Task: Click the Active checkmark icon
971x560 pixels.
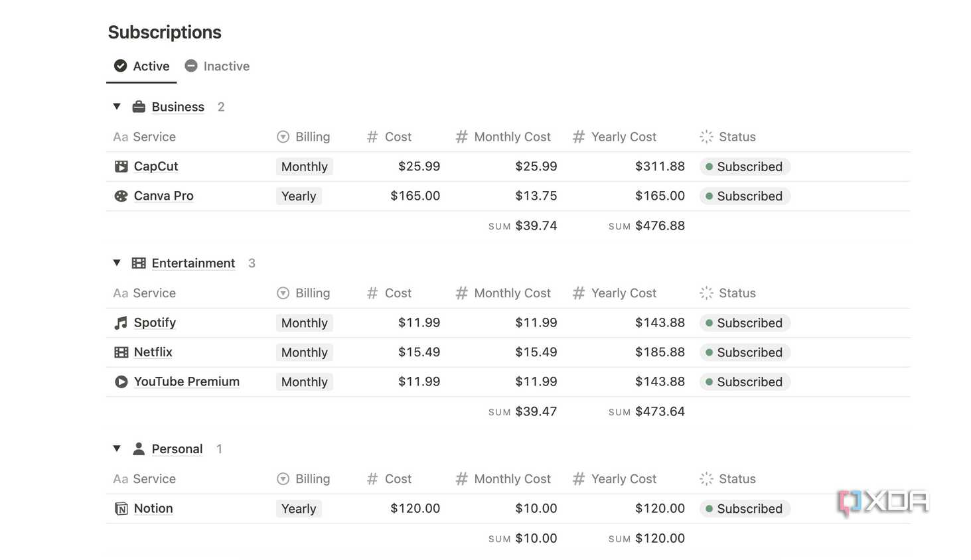Action: coord(120,66)
